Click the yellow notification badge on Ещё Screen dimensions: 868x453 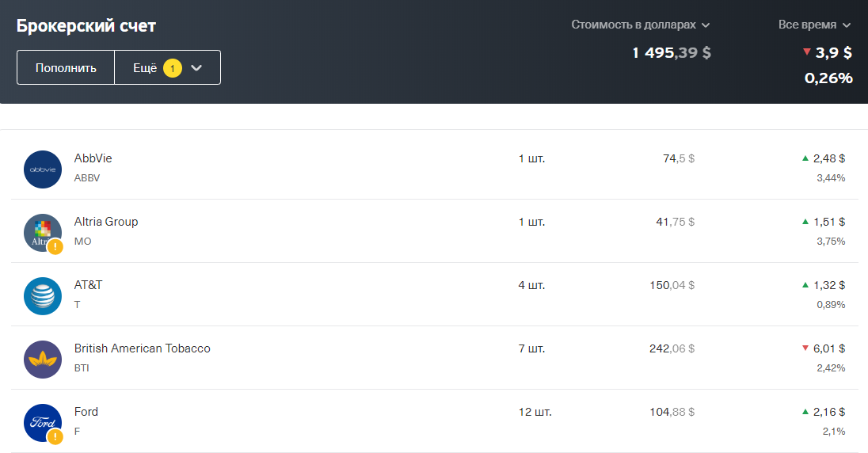173,68
